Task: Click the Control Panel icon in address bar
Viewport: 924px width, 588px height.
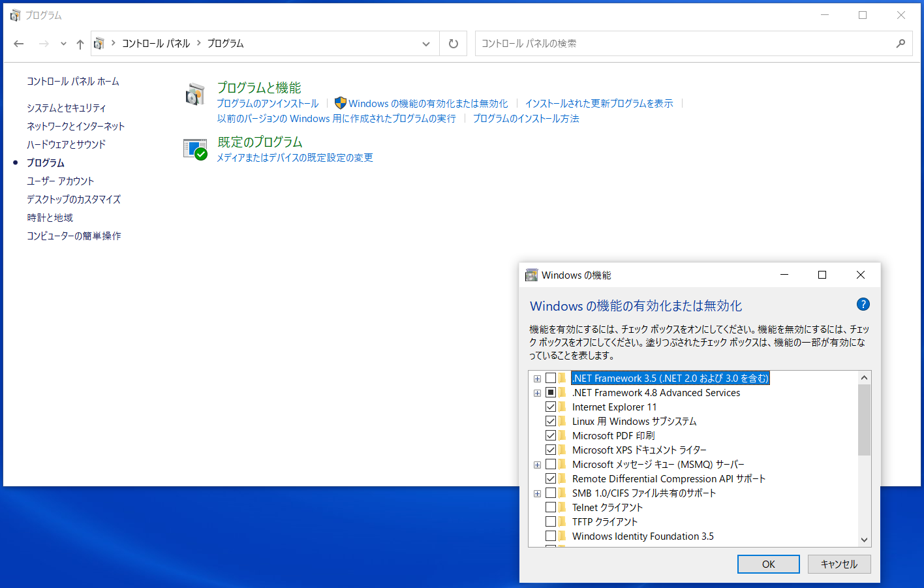Action: pos(99,44)
